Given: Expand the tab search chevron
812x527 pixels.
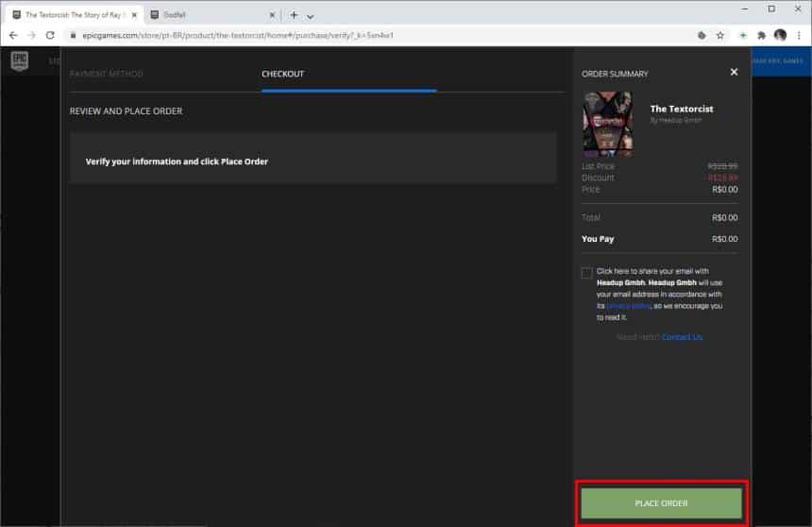Looking at the screenshot, I should tap(311, 16).
